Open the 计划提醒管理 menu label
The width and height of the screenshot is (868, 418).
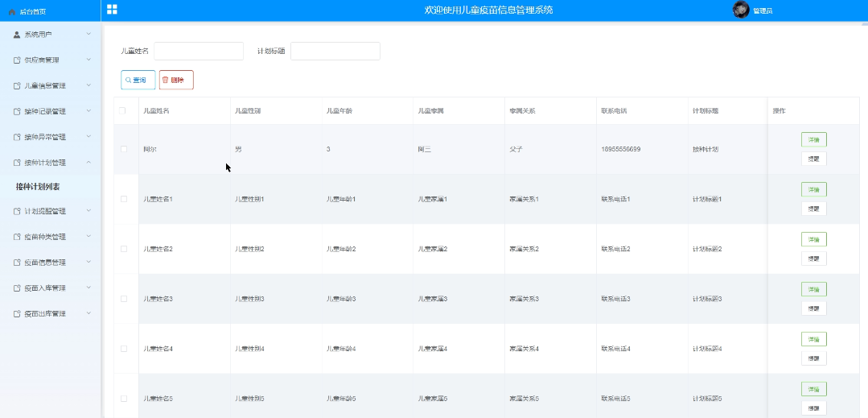(45, 211)
